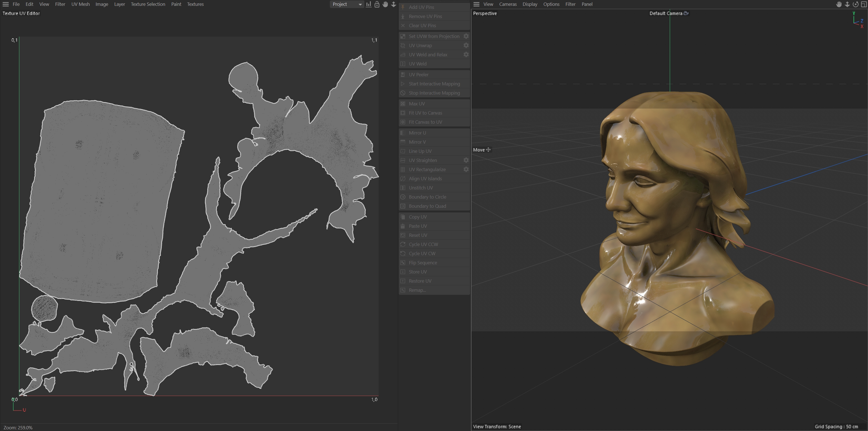Open the Cameras menu in viewport

click(x=508, y=4)
